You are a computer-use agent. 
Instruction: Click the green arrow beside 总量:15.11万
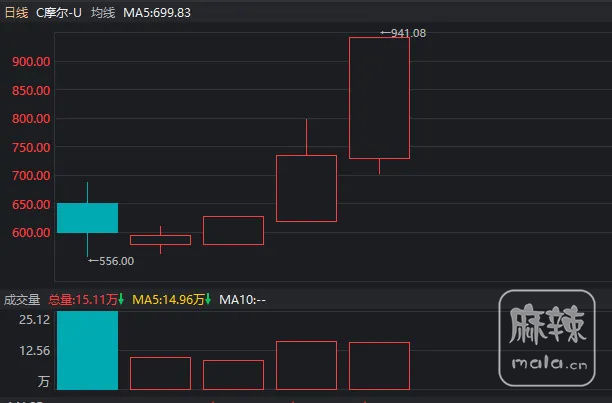pyautogui.click(x=121, y=299)
